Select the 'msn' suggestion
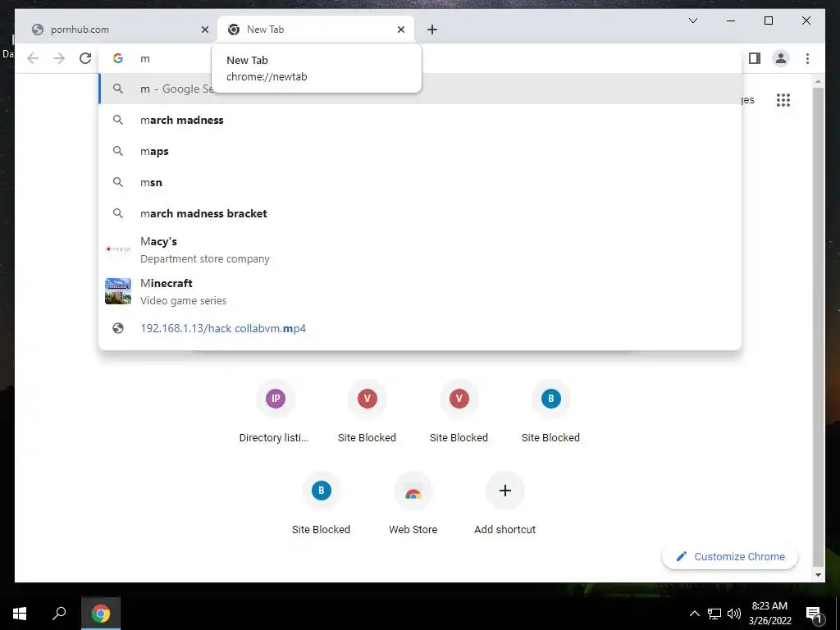Viewport: 840px width, 630px height. pos(420,182)
